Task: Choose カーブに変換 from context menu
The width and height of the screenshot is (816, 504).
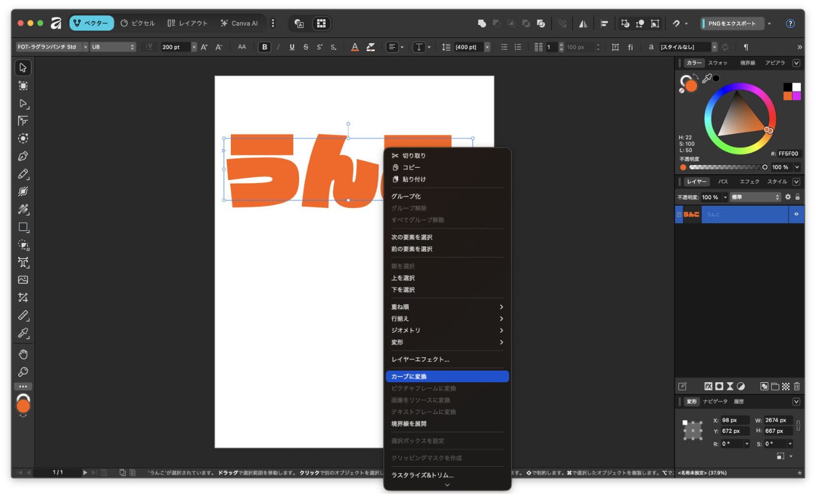Action: click(x=446, y=377)
